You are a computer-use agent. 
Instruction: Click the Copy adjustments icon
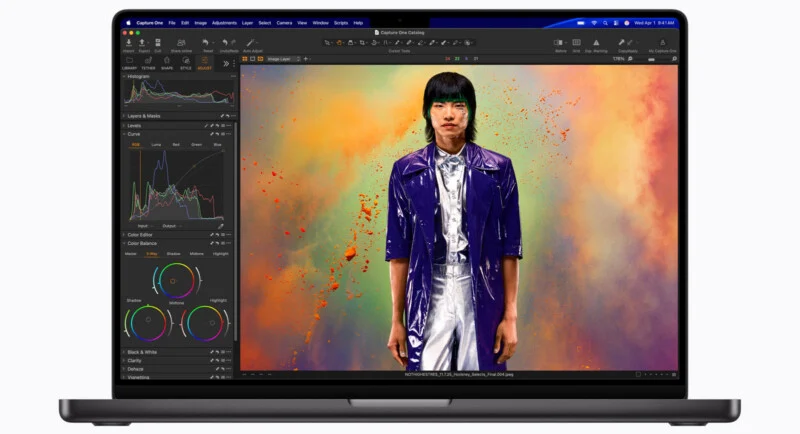pyautogui.click(x=621, y=43)
